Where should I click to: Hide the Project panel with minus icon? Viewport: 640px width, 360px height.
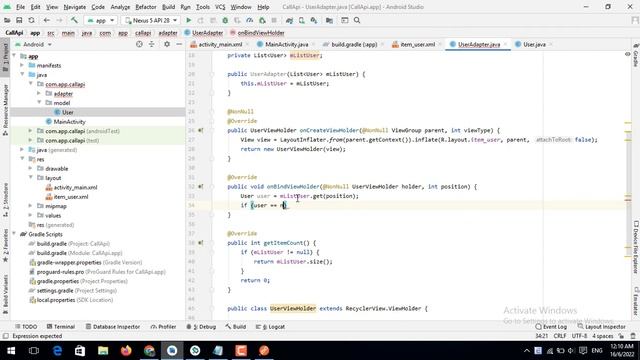pyautogui.click(x=179, y=44)
